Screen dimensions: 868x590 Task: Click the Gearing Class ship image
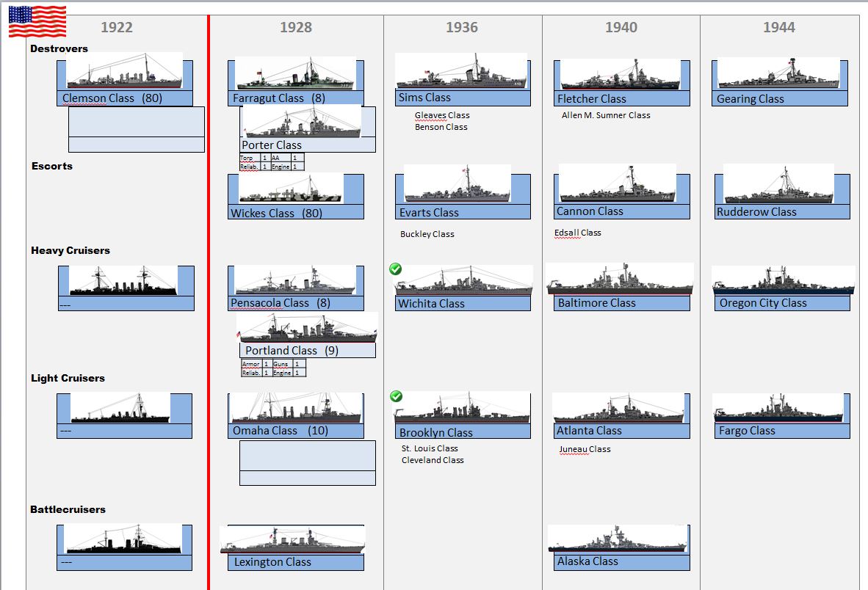pos(778,74)
